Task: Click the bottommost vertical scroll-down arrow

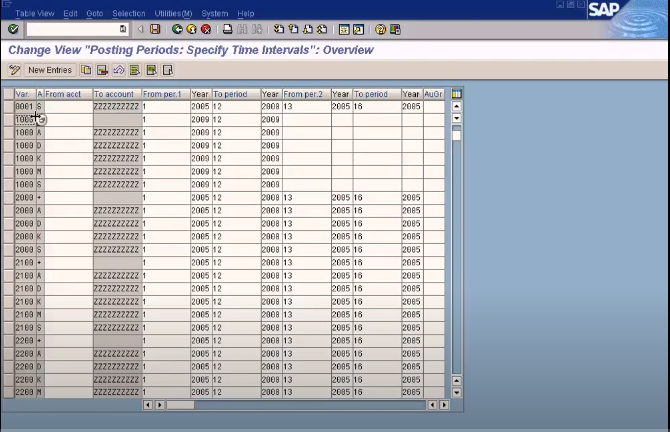Action: tap(456, 392)
